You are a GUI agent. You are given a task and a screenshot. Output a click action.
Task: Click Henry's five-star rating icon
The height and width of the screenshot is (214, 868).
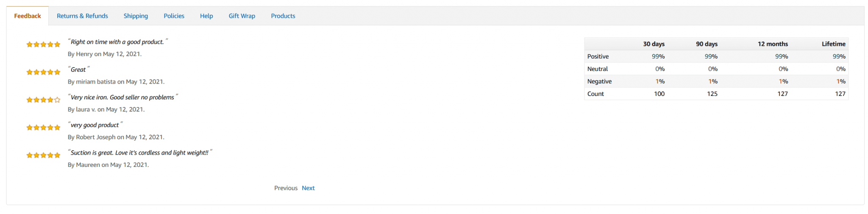click(43, 44)
